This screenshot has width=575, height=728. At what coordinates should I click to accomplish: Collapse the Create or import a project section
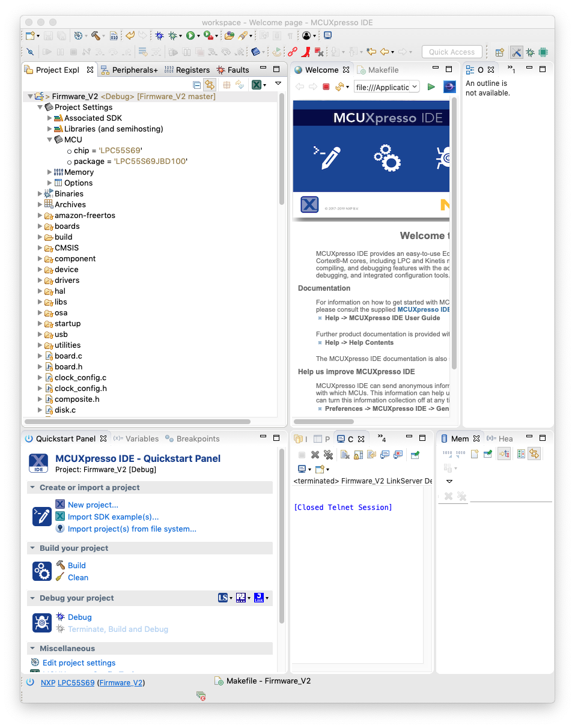[32, 488]
